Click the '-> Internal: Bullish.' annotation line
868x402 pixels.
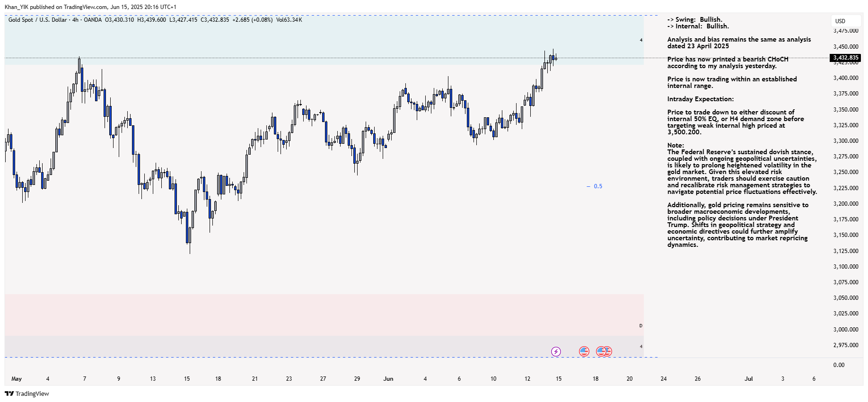698,26
